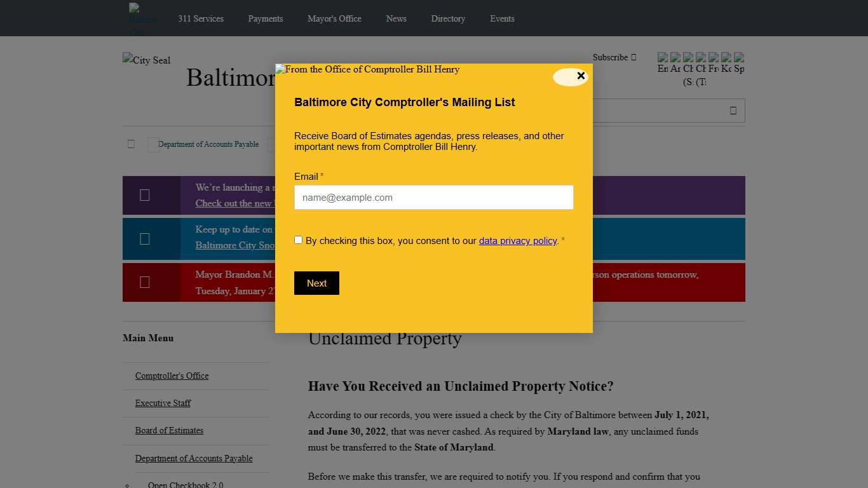Click the checkbox on the purple announcement banner
Screen dimensions: 868x488
tap(144, 195)
